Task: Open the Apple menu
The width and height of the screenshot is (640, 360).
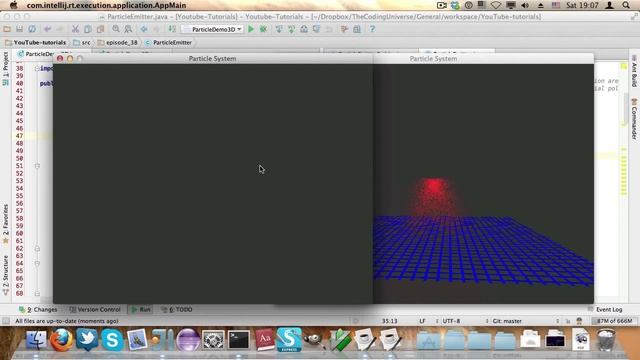Action: 13,5
